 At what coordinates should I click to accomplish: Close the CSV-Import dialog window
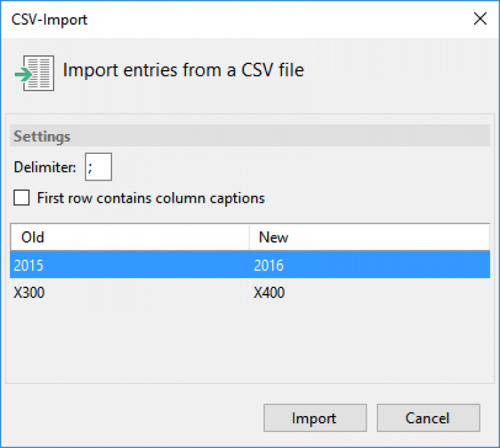(x=479, y=19)
